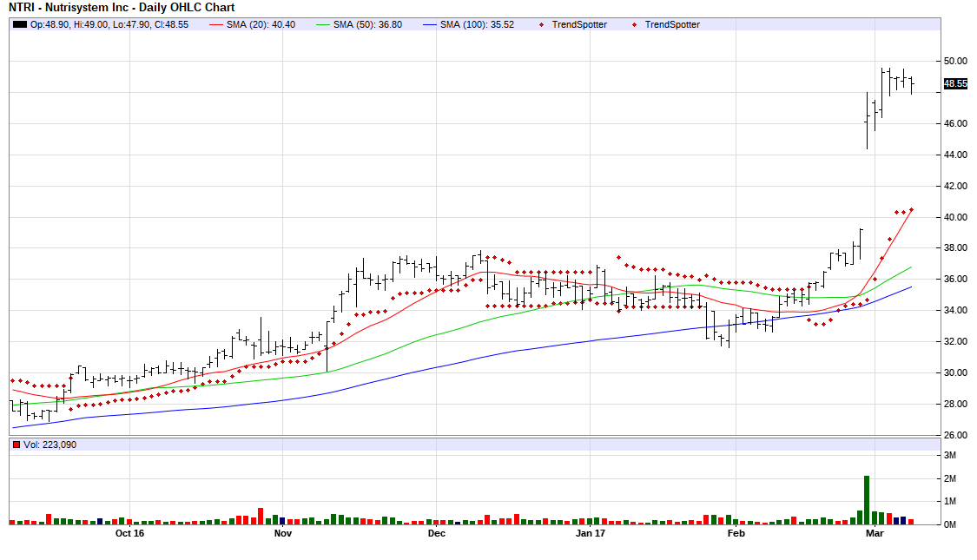Image resolution: width=977 pixels, height=560 pixels.
Task: Click the 'Mar' date axis label
Action: tap(875, 533)
